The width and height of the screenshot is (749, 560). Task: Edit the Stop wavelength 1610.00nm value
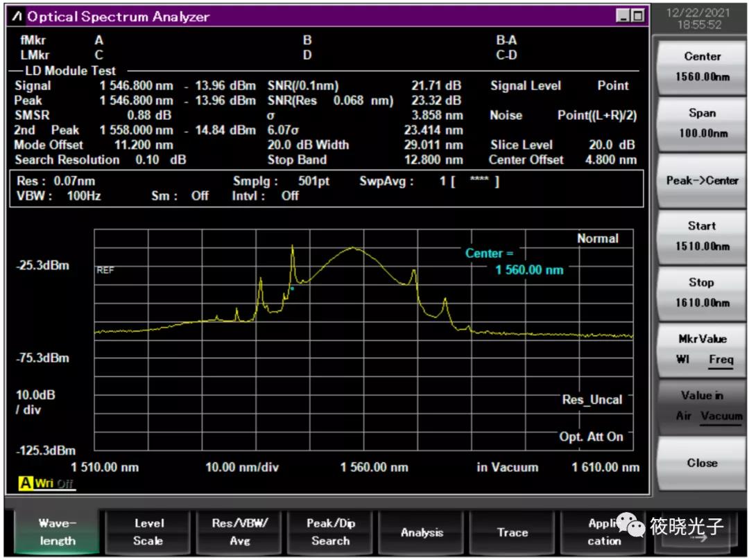(x=702, y=292)
